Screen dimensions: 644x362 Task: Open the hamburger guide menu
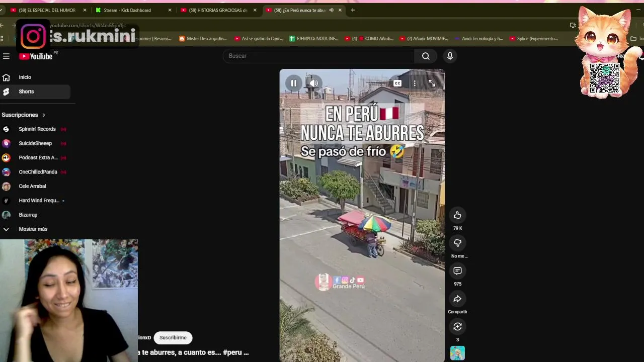coord(6,56)
